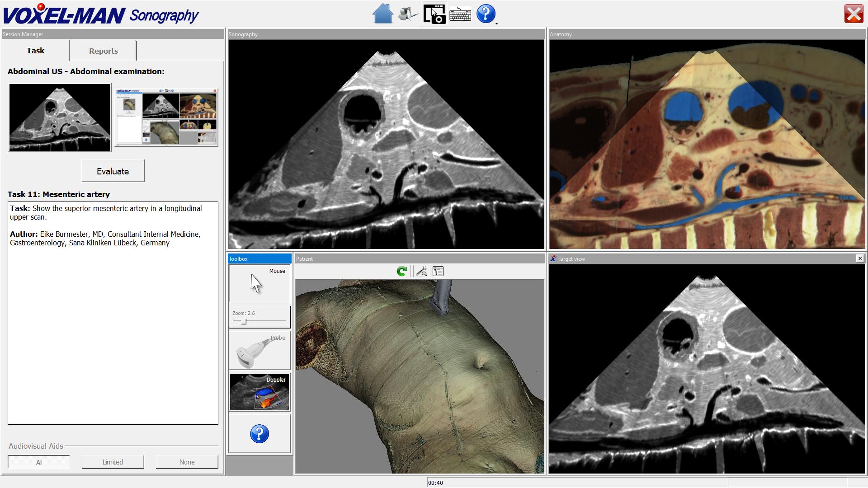Go to the blue Home icon
This screenshot has height=488, width=868.
382,14
